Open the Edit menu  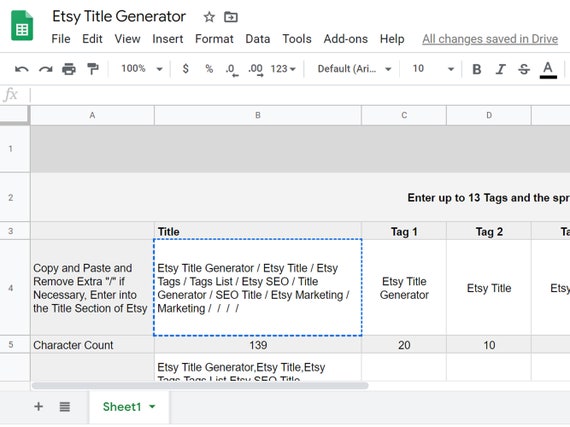(92, 39)
